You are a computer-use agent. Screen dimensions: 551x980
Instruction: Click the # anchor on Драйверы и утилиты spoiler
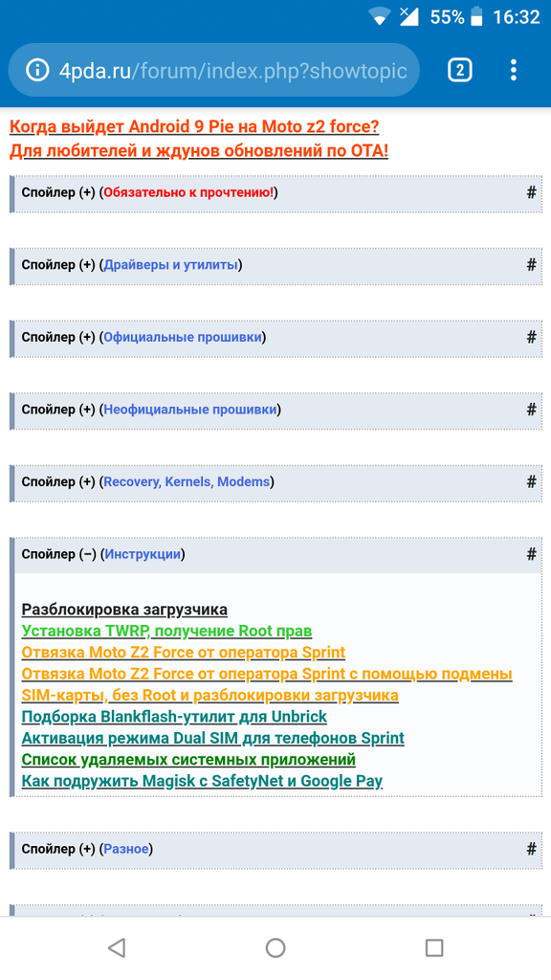[531, 265]
